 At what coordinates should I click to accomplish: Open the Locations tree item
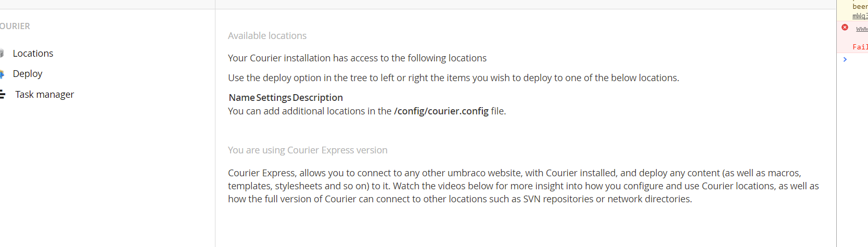tap(33, 53)
